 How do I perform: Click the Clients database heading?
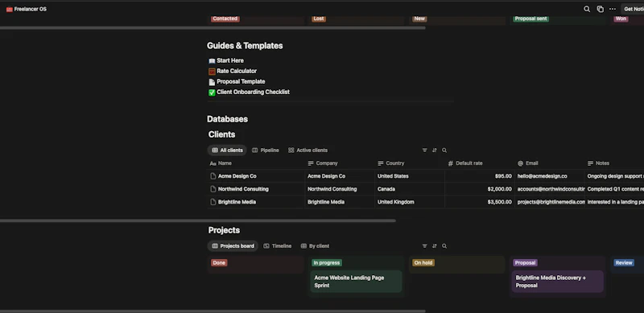point(222,134)
